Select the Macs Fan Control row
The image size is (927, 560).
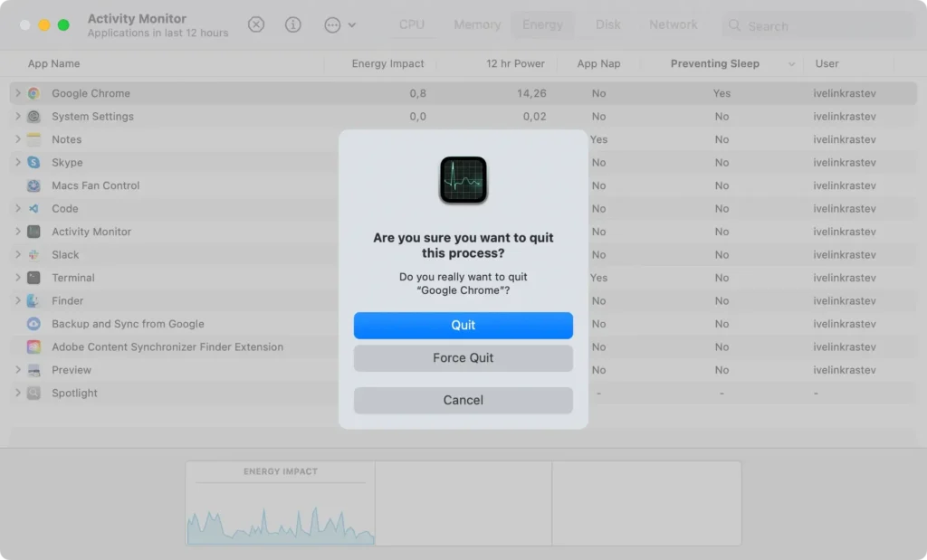point(463,185)
